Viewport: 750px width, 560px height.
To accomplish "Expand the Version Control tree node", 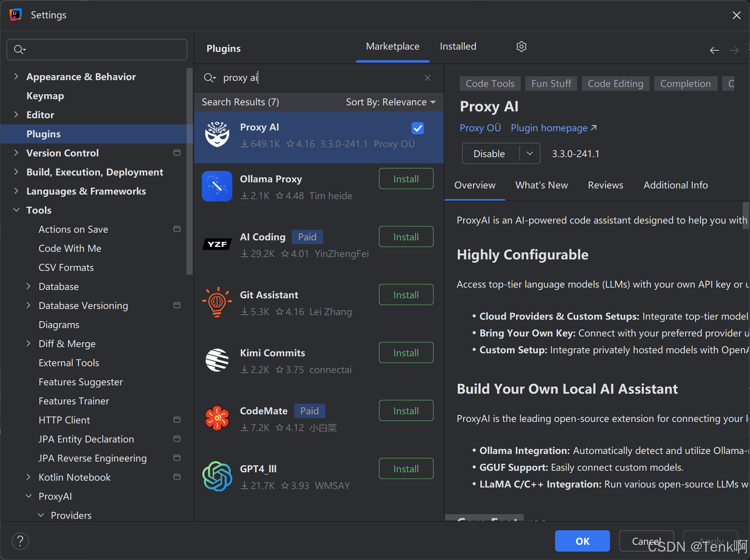I will (x=16, y=153).
